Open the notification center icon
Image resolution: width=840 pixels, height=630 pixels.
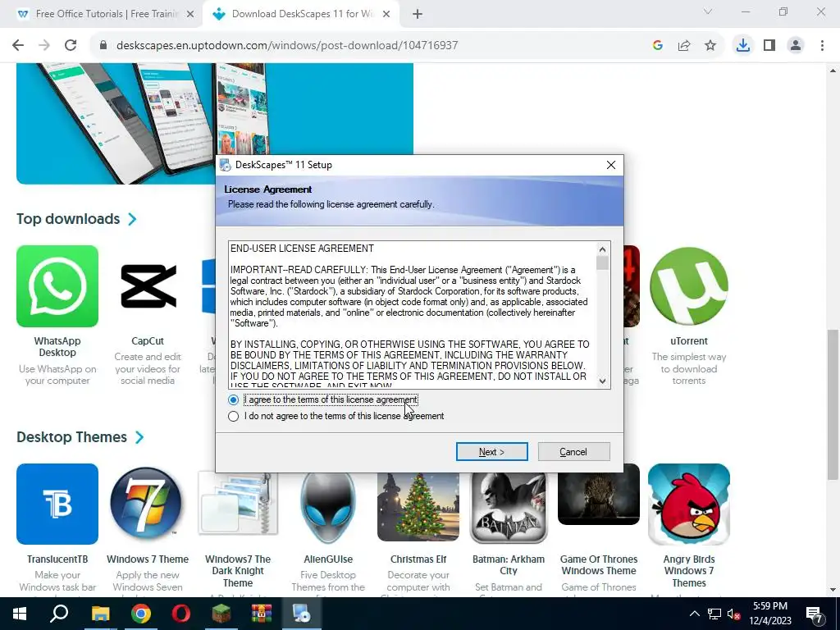tap(815, 614)
